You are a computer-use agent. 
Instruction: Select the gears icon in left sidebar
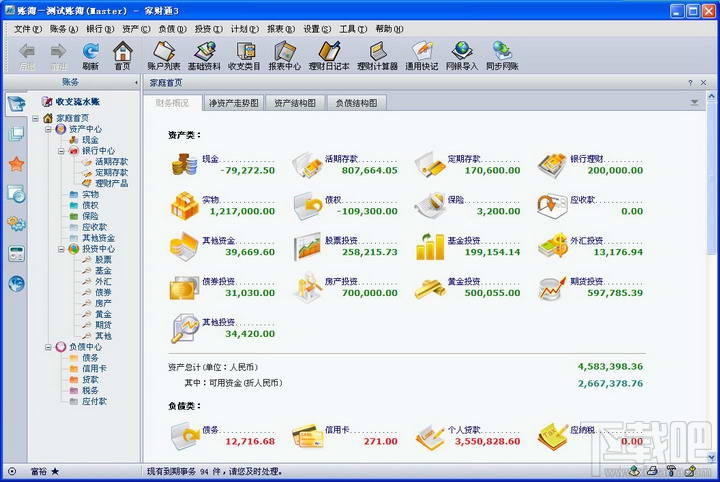[x=17, y=224]
